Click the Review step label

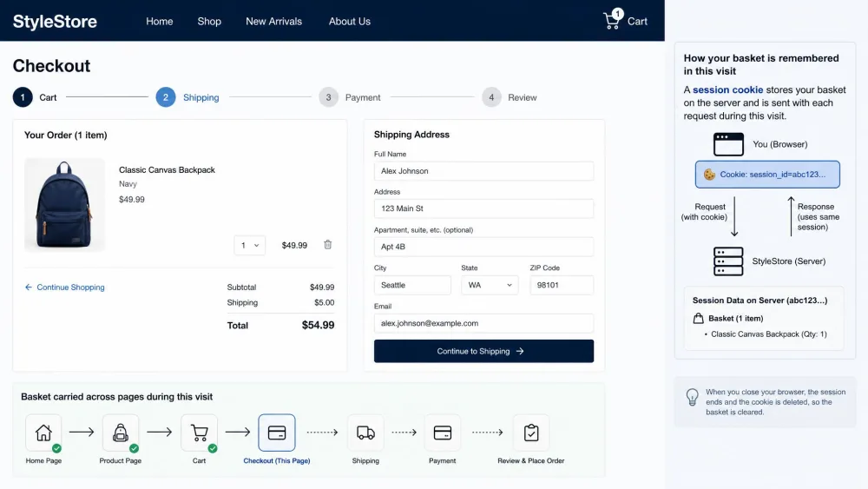pyautogui.click(x=522, y=97)
